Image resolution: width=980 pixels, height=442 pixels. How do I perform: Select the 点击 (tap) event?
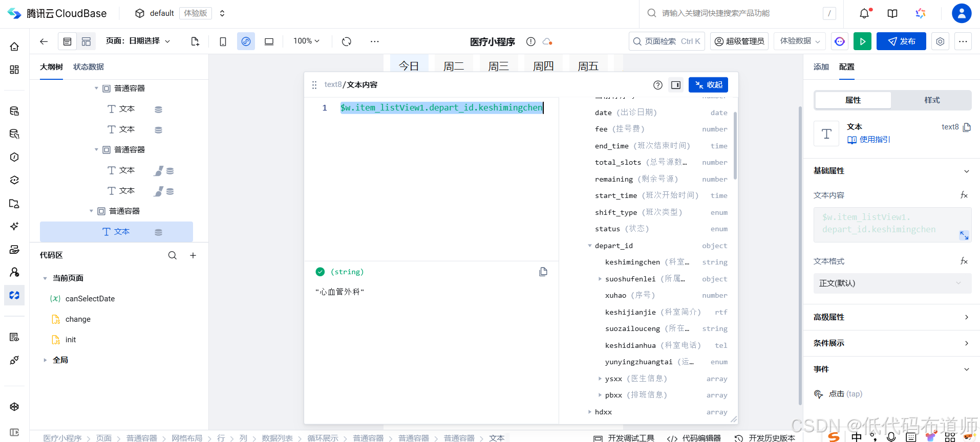pyautogui.click(x=845, y=394)
